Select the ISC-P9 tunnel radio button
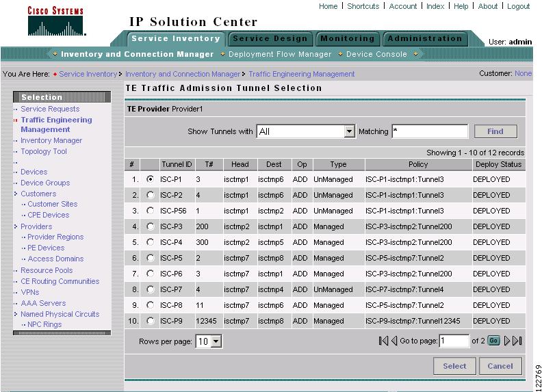Screen dimensions: 542x392 [x=150, y=321]
